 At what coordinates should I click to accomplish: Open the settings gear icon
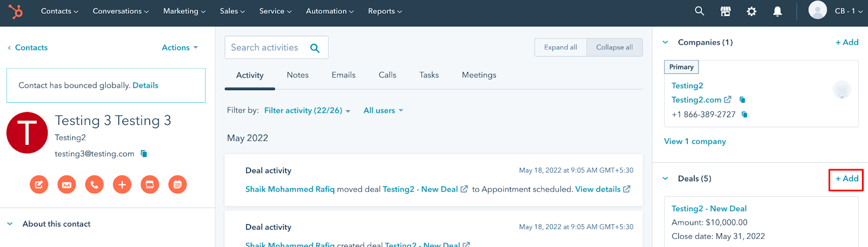click(751, 11)
